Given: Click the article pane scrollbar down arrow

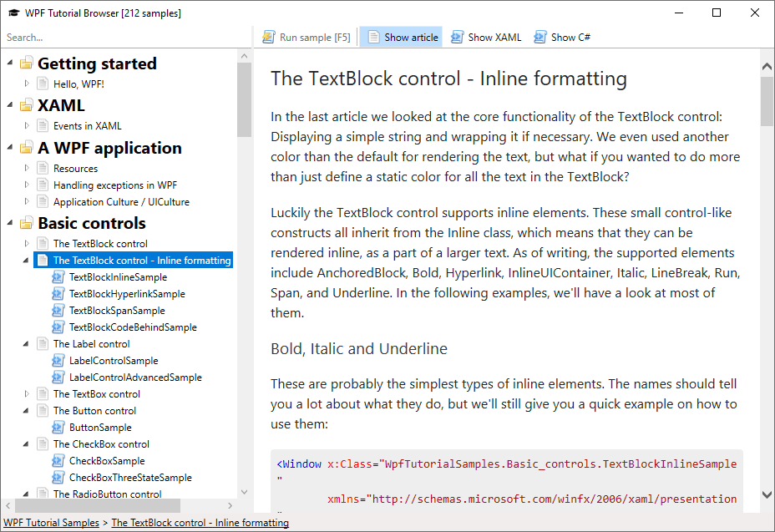Looking at the screenshot, I should coord(767,494).
